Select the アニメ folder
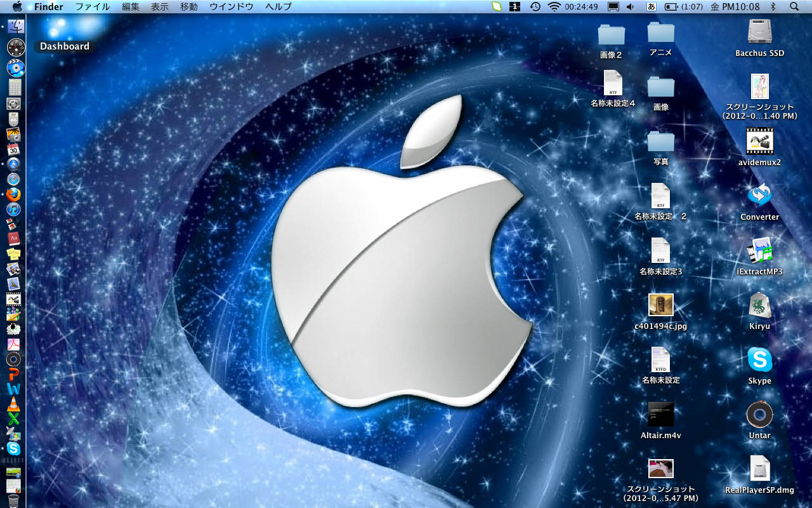The image size is (812, 508). [661, 32]
